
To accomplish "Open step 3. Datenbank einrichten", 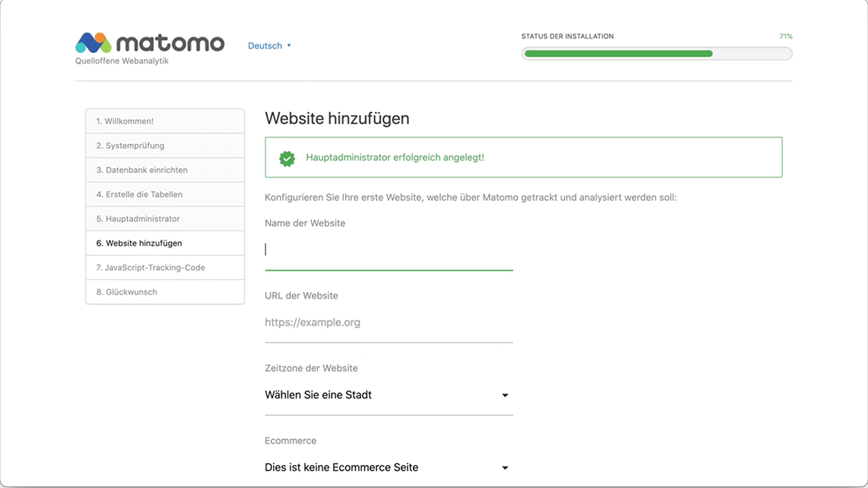I will coord(165,170).
